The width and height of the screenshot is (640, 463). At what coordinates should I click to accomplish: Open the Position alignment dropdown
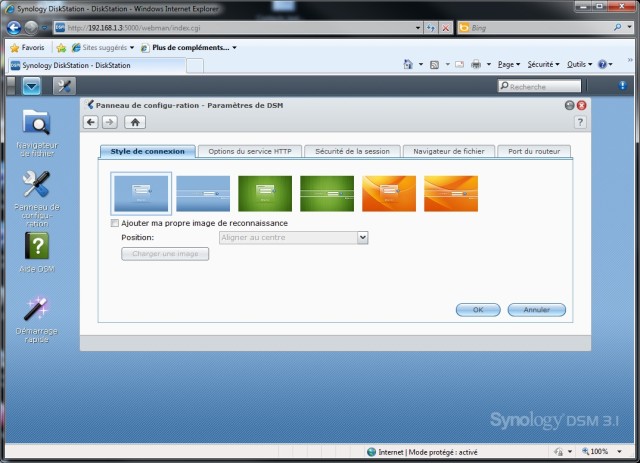pyautogui.click(x=362, y=237)
